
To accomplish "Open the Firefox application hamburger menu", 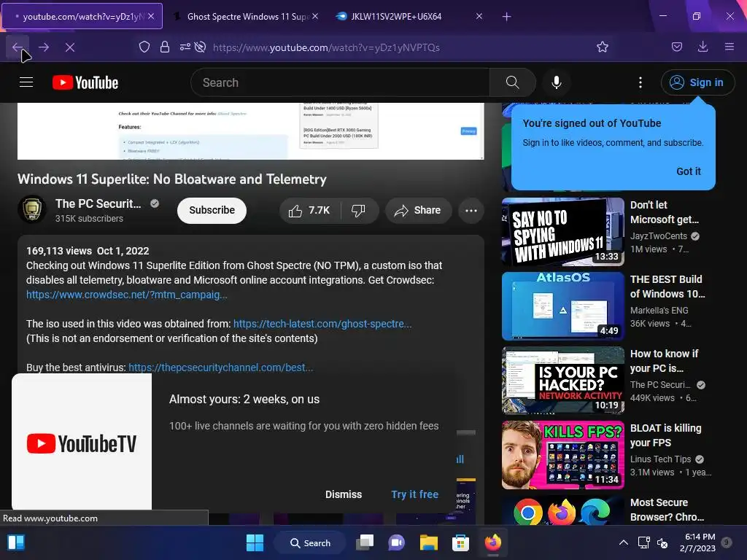I will pyautogui.click(x=729, y=47).
